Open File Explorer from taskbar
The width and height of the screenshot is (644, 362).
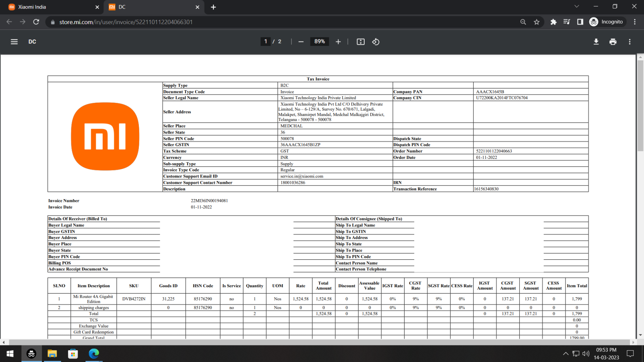point(52,354)
